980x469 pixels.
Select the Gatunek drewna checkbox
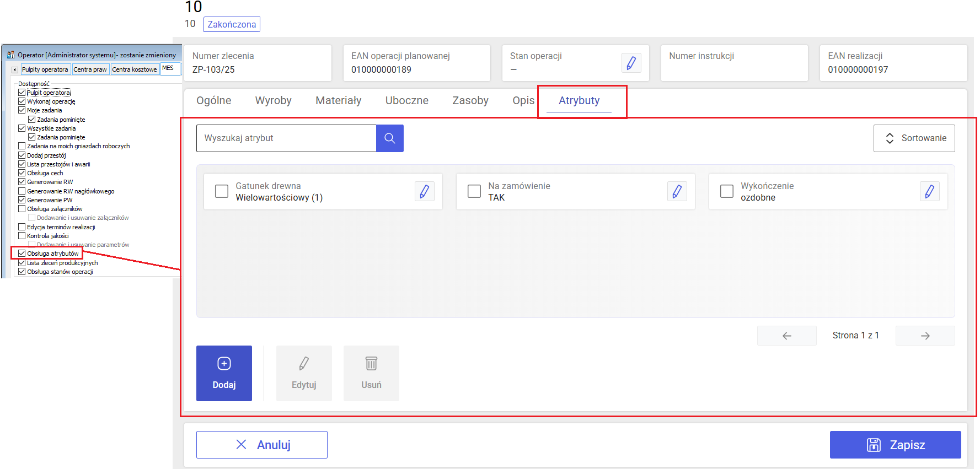(x=222, y=191)
